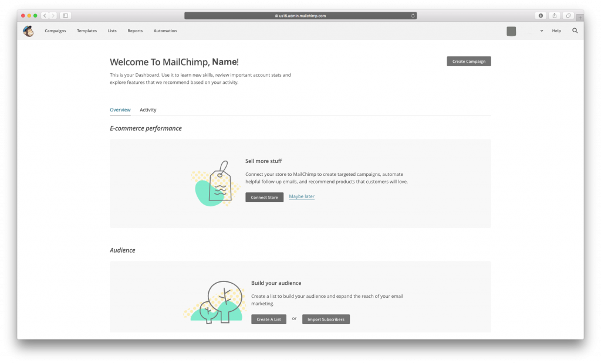Open the Templates menu
The height and width of the screenshot is (364, 601).
coord(87,30)
